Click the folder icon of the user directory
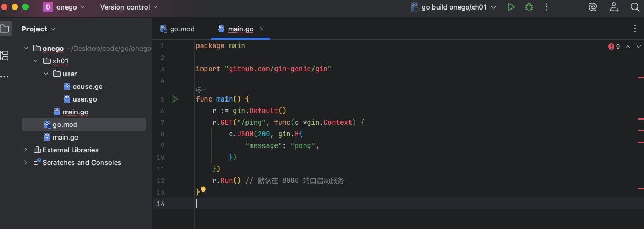This screenshot has width=644, height=229. click(57, 74)
